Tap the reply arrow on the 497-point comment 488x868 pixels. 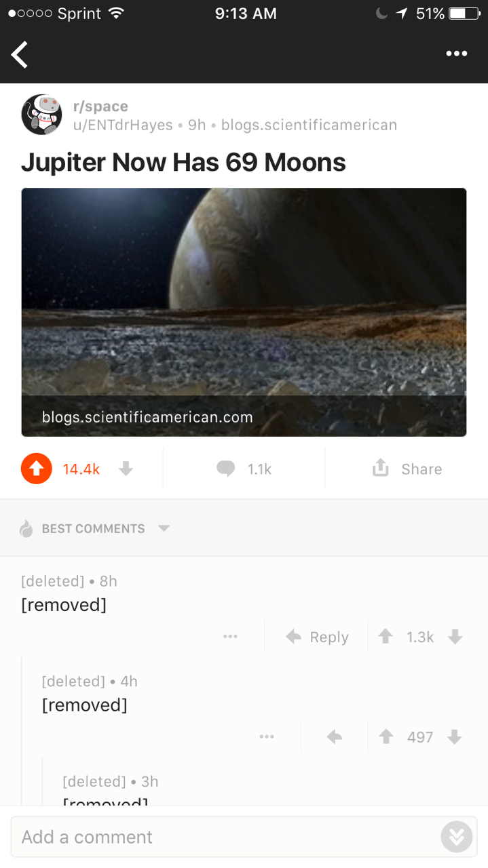(334, 737)
